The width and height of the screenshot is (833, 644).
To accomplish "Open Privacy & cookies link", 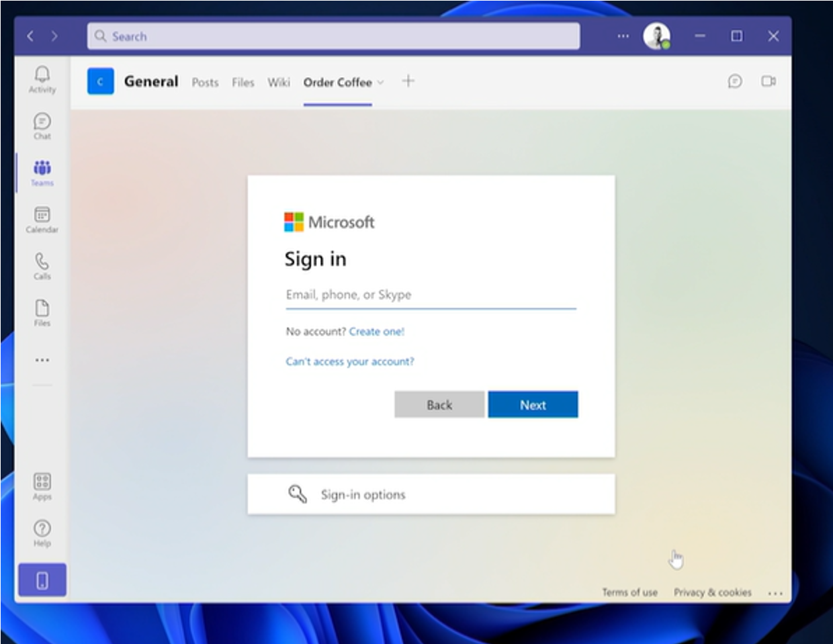I will [x=713, y=592].
